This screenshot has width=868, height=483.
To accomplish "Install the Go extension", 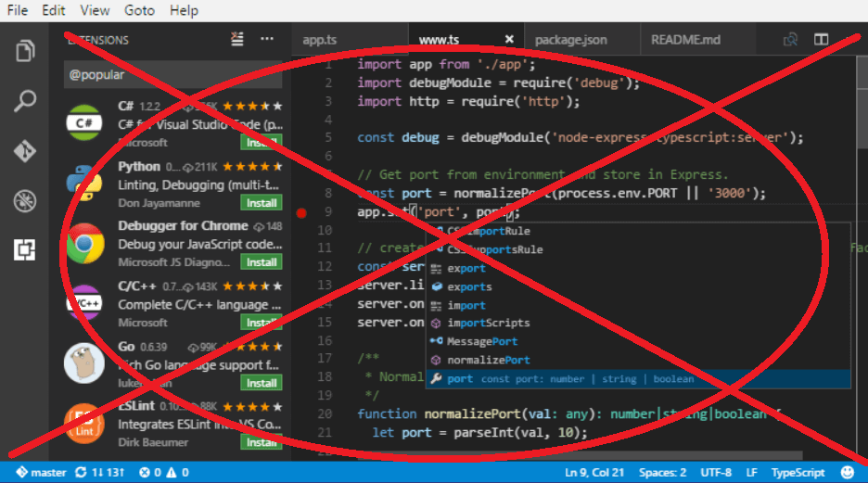I will (x=262, y=383).
